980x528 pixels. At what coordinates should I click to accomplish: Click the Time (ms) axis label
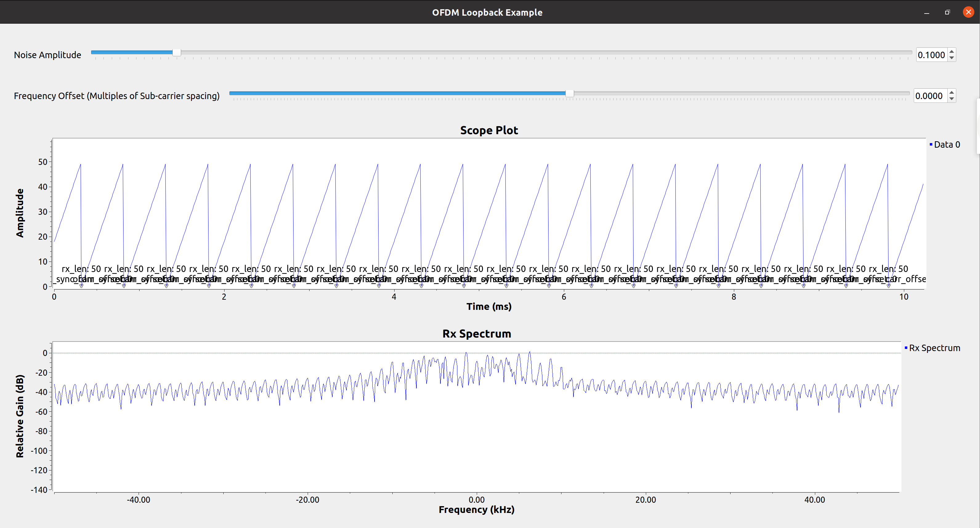489,306
